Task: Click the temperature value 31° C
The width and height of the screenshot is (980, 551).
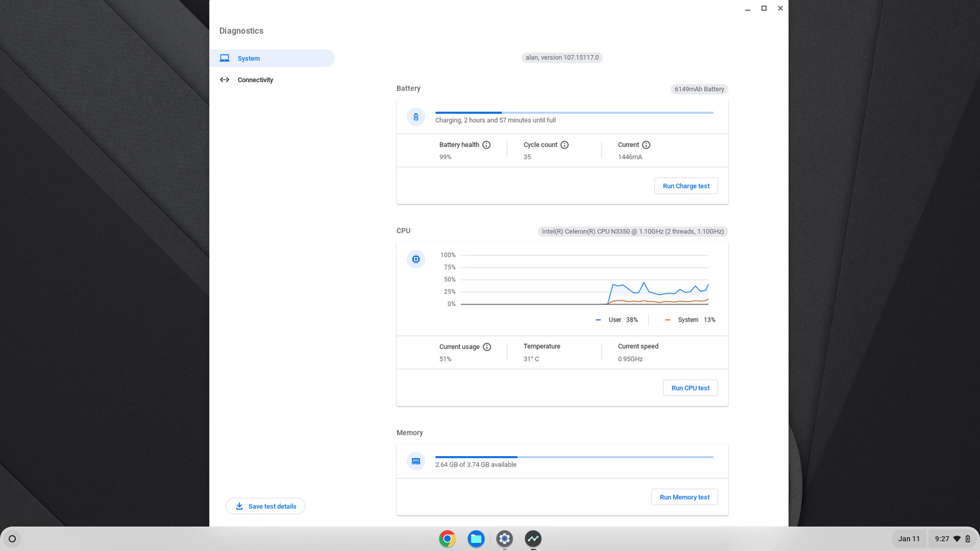Action: click(531, 359)
